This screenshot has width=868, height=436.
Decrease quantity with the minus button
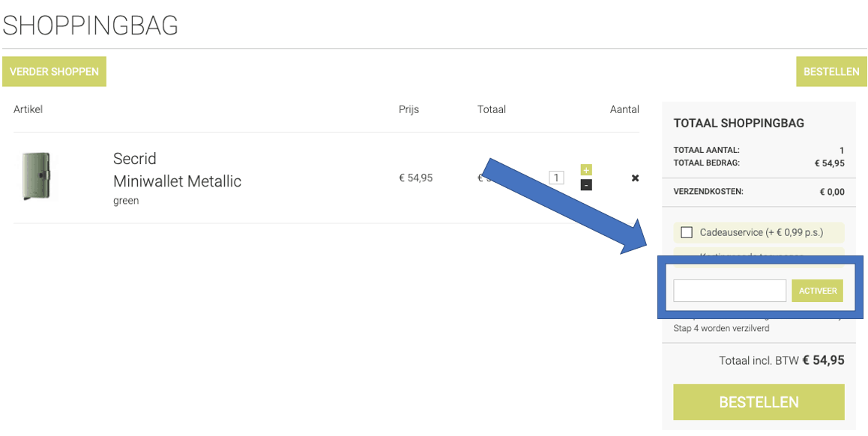pyautogui.click(x=586, y=184)
